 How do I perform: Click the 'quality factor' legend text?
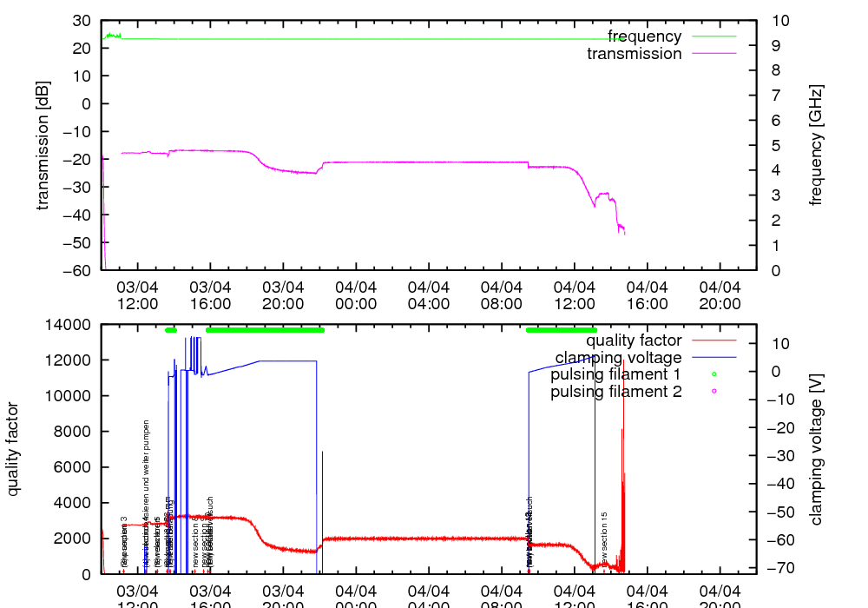[634, 340]
